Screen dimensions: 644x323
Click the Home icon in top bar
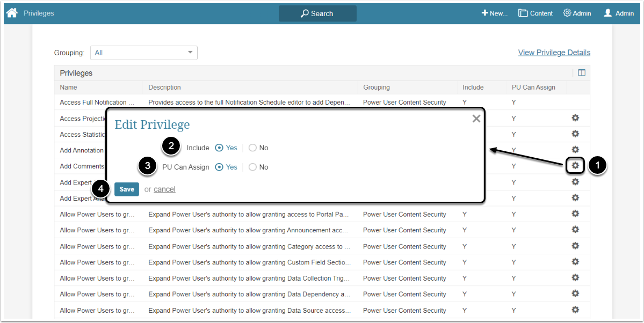tap(12, 13)
